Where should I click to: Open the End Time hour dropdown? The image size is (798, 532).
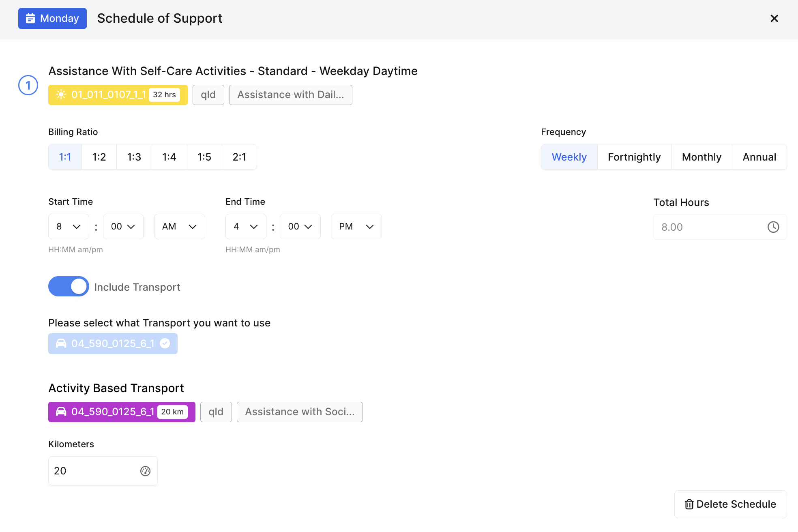point(246,226)
